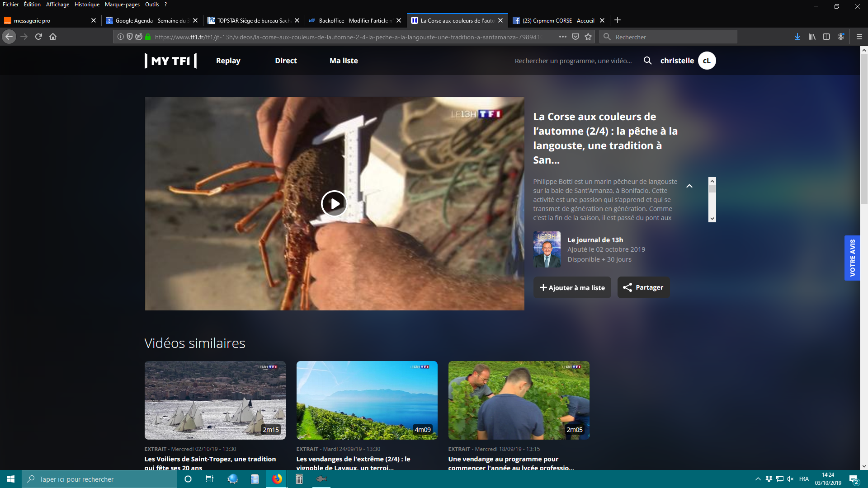
Task: Open the page actions ellipsis menu
Action: coord(562,37)
